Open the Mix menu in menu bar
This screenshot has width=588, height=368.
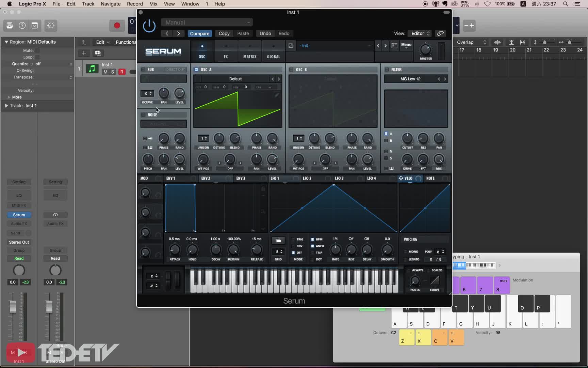(x=153, y=4)
